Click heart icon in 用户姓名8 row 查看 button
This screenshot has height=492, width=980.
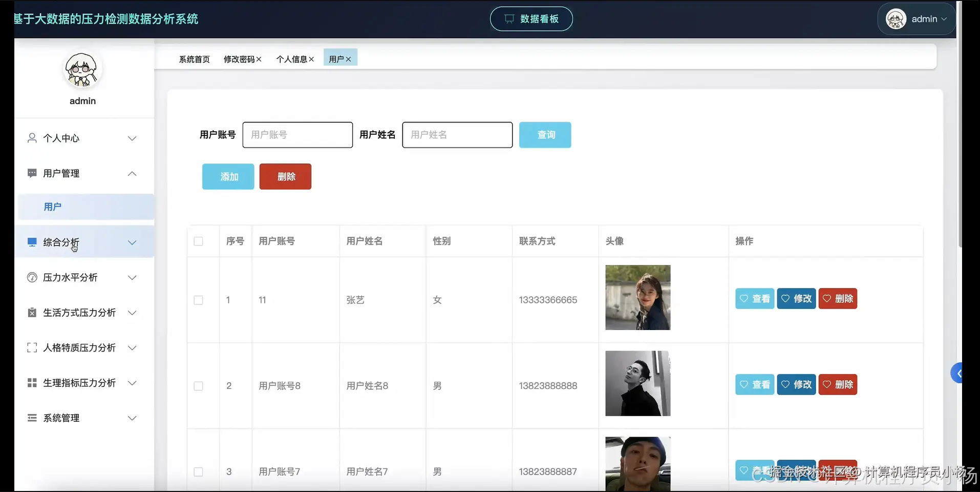[x=744, y=384]
